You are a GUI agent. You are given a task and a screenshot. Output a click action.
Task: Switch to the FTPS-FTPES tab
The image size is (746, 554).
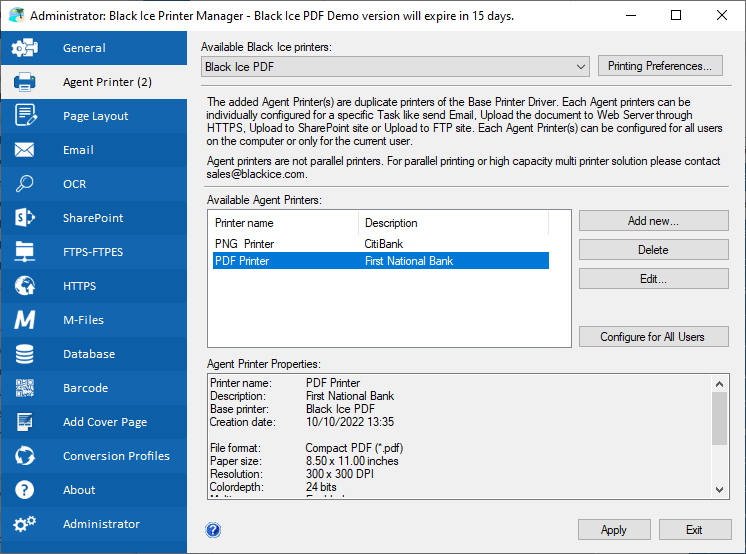click(x=93, y=252)
